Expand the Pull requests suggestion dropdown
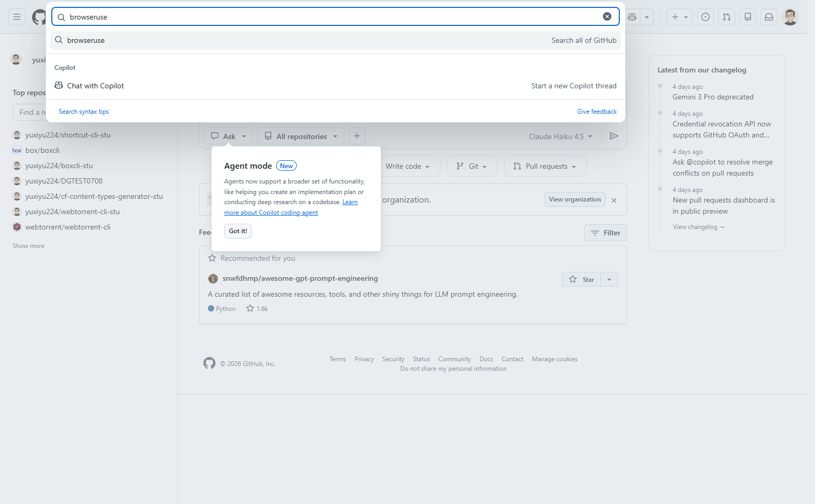The image size is (815, 504). [x=545, y=166]
